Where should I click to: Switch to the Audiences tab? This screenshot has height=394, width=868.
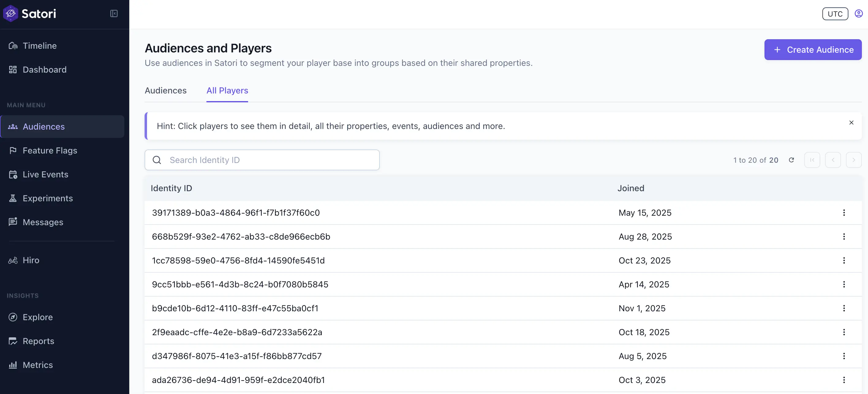165,90
